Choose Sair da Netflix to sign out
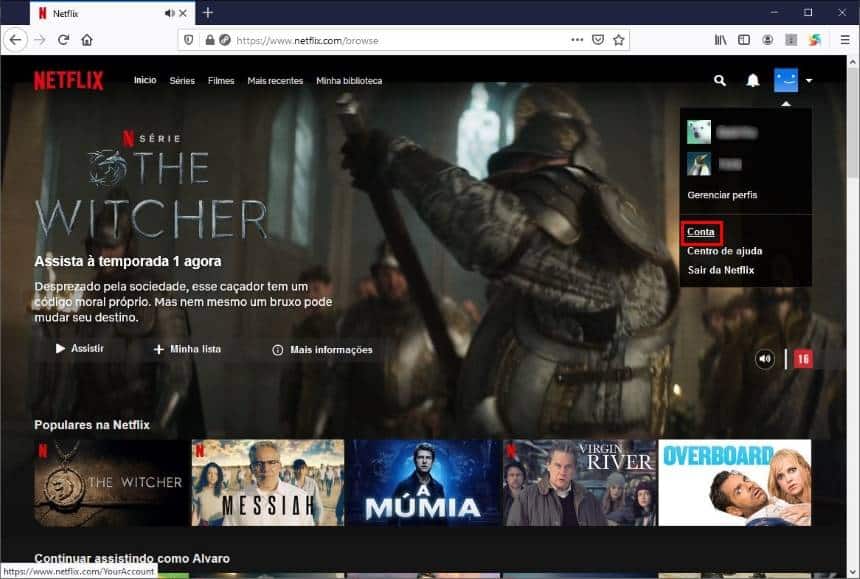Viewport: 860px width, 579px height. coord(721,270)
